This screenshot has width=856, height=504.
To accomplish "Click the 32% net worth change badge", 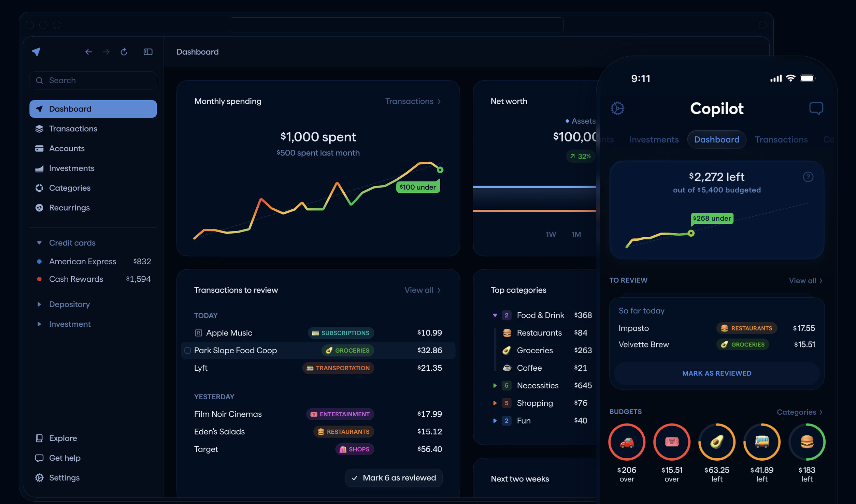I will click(x=580, y=156).
